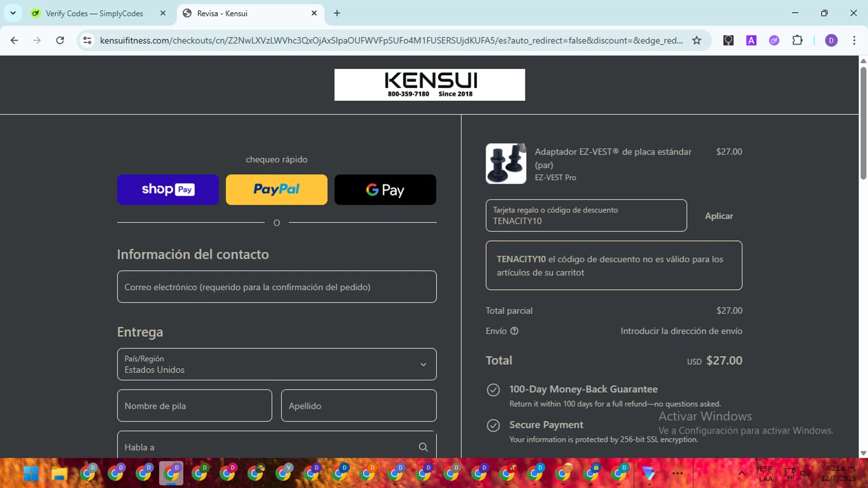Pay with PayPal
868x488 pixels.
tap(277, 190)
